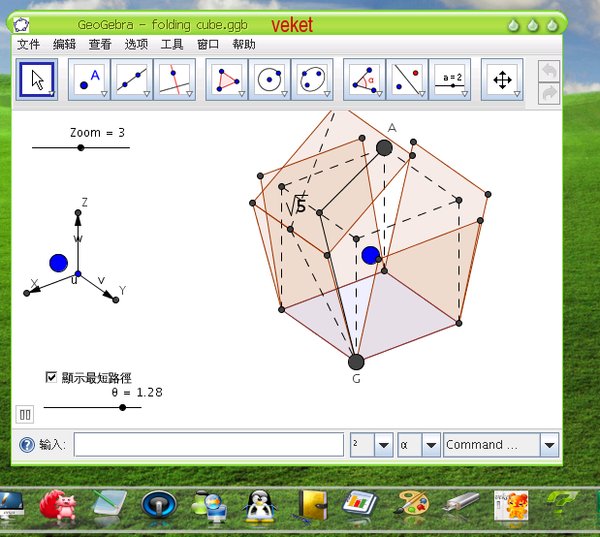Select the Slider a=2 tool
Viewport: 600px width, 537px height.
coord(450,80)
